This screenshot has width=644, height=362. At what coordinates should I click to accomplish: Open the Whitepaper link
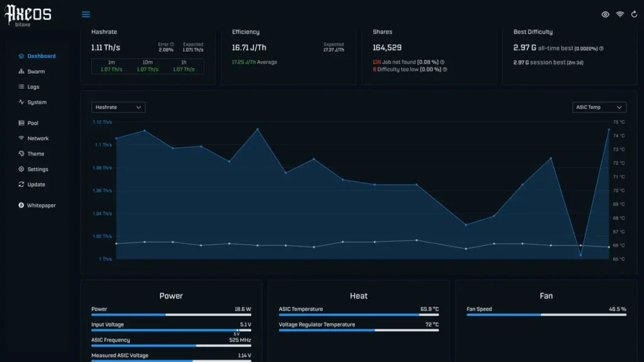coord(42,206)
